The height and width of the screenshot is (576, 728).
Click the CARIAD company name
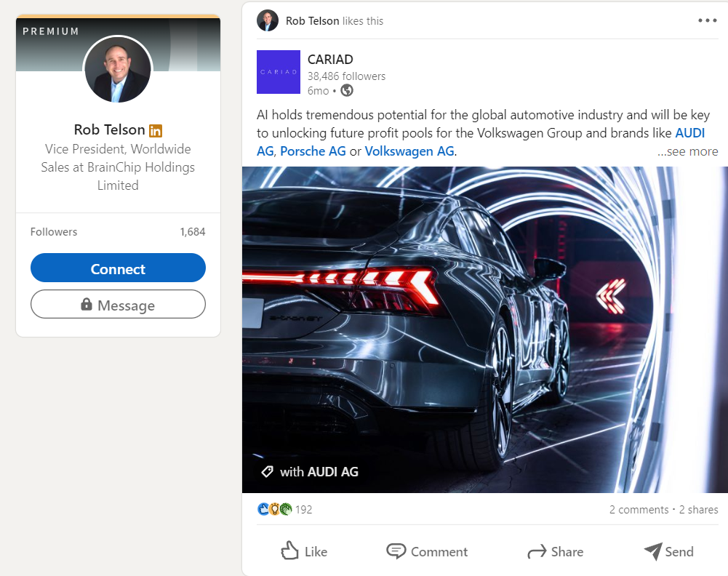[330, 60]
